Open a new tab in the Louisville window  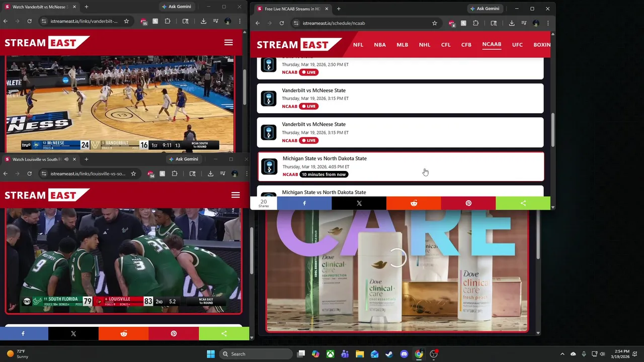86,159
